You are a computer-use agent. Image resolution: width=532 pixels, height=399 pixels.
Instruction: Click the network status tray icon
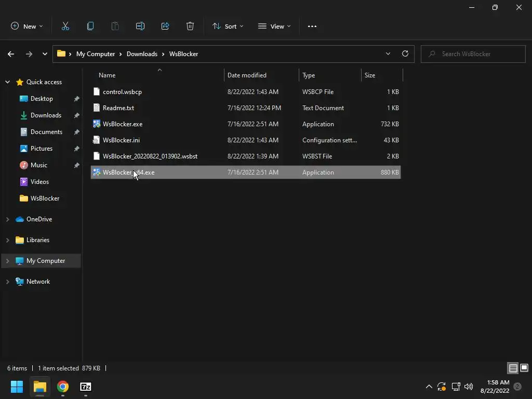(x=456, y=387)
